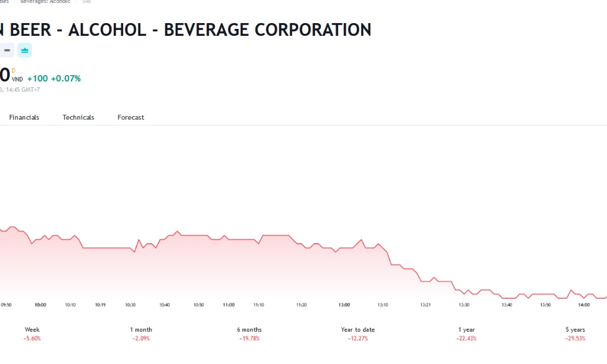Select the Year to date range

[358, 333]
